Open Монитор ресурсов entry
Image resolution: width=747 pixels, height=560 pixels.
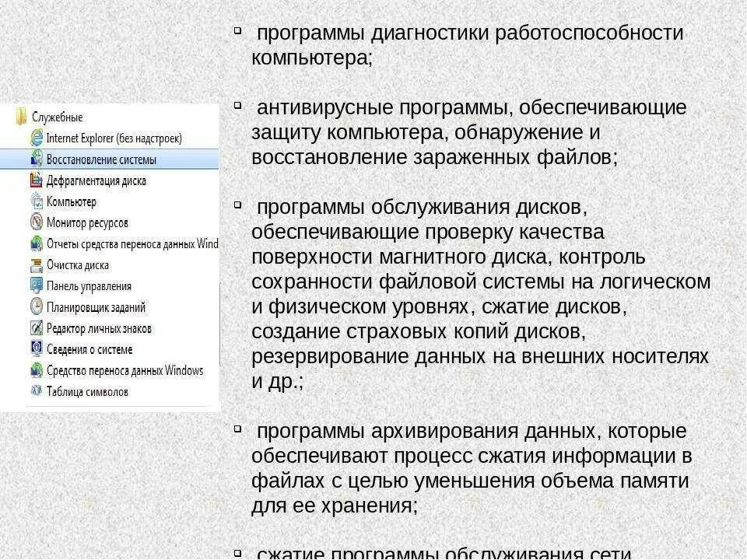coord(87,222)
